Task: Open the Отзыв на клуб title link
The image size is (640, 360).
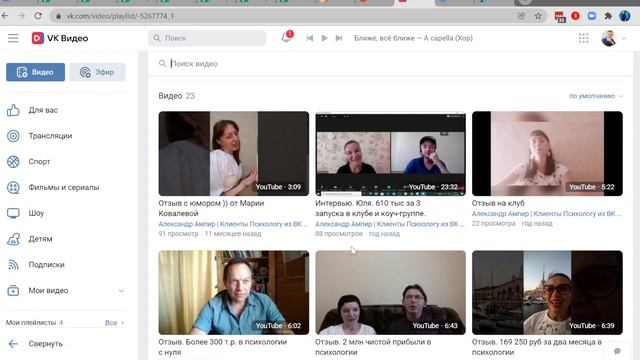Action: point(498,203)
